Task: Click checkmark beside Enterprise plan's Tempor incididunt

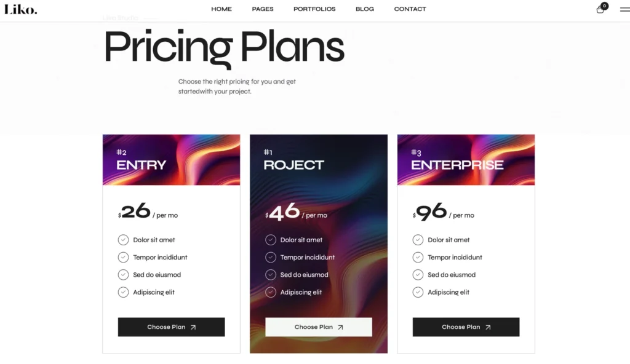Action: [418, 257]
